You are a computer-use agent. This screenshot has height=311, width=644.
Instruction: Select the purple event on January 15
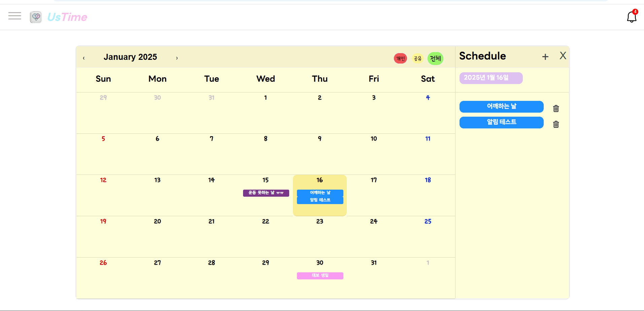click(266, 193)
